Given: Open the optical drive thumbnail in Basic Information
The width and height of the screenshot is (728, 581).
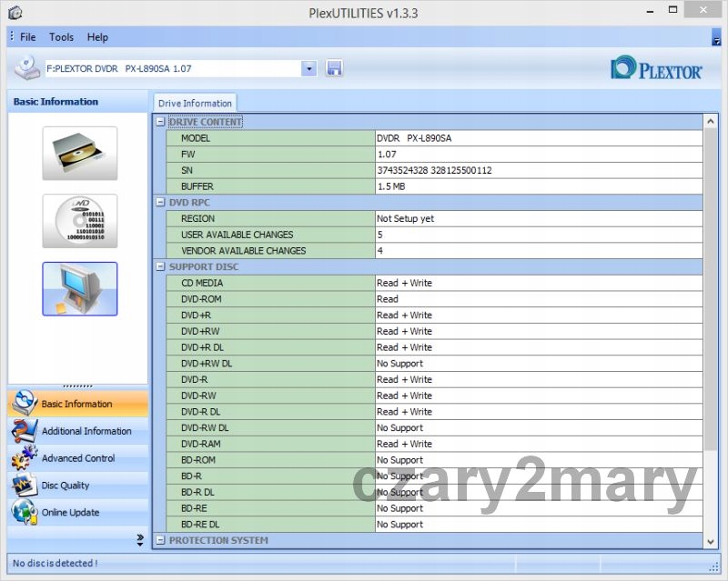Looking at the screenshot, I should click(x=80, y=153).
